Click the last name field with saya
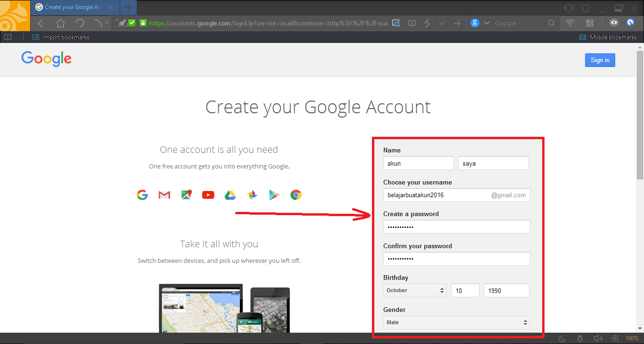Screen dimensions: 644x344 493,163
